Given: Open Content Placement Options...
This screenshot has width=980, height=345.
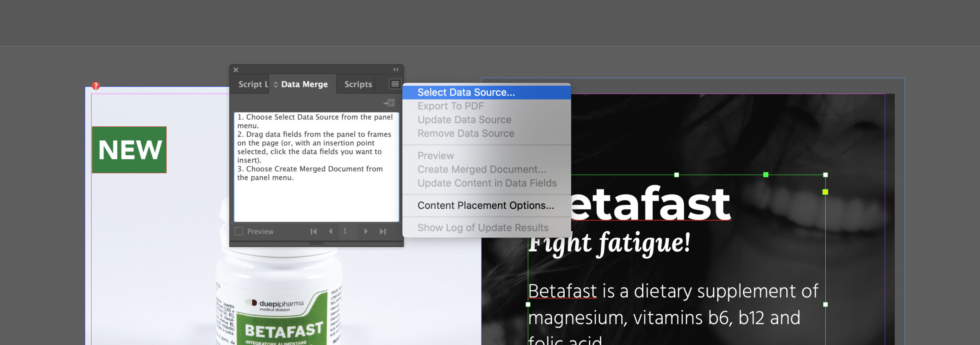Looking at the screenshot, I should (487, 205).
